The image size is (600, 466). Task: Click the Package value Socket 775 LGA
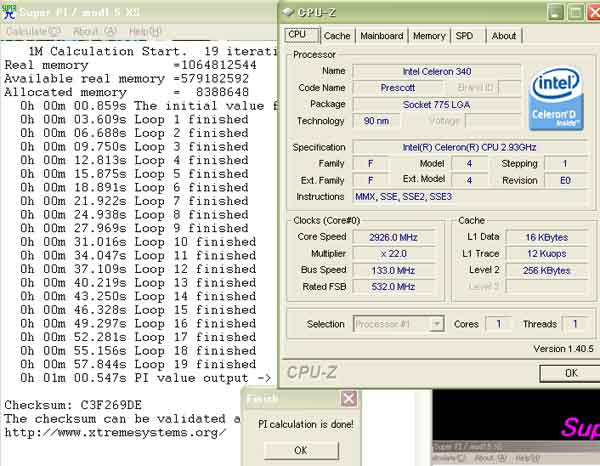(437, 104)
